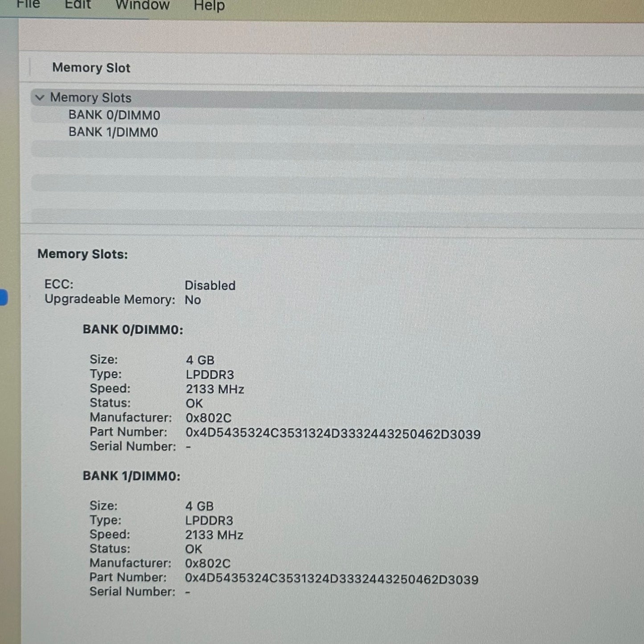Click the Part Number value under BANK 0/DIMM0 details
644x644 pixels.
[x=333, y=434]
